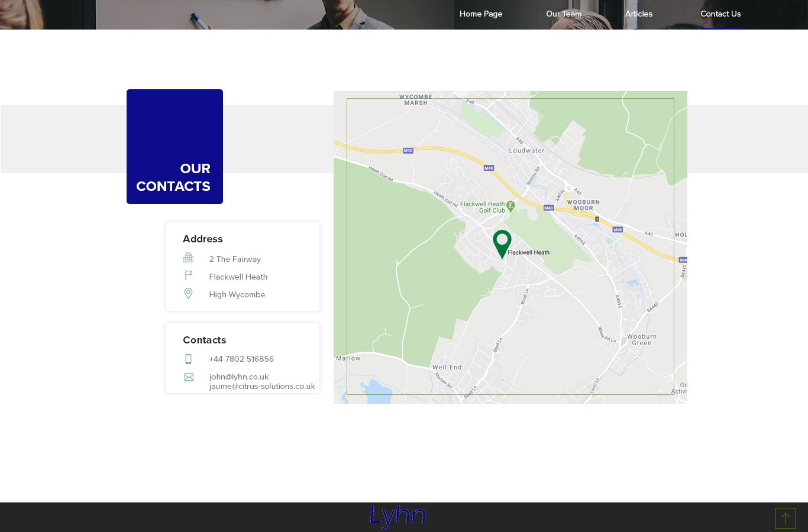Click the envelope email icon in Contacts

click(x=189, y=377)
